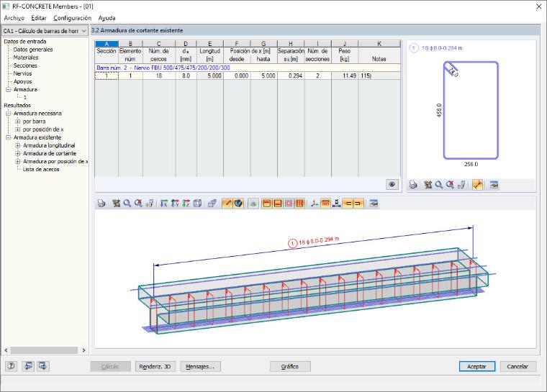The image size is (547, 392).
Task: Set 3D view in Y direction
Action: 175,203
